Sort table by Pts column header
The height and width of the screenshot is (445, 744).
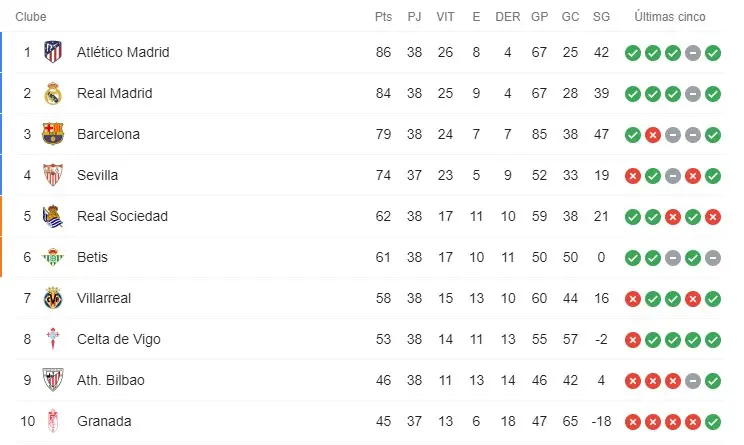coord(383,17)
